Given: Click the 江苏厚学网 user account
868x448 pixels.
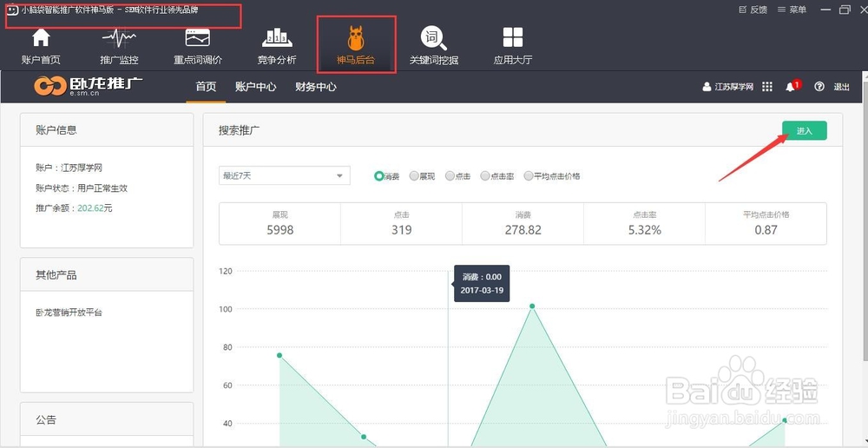Looking at the screenshot, I should [x=728, y=87].
